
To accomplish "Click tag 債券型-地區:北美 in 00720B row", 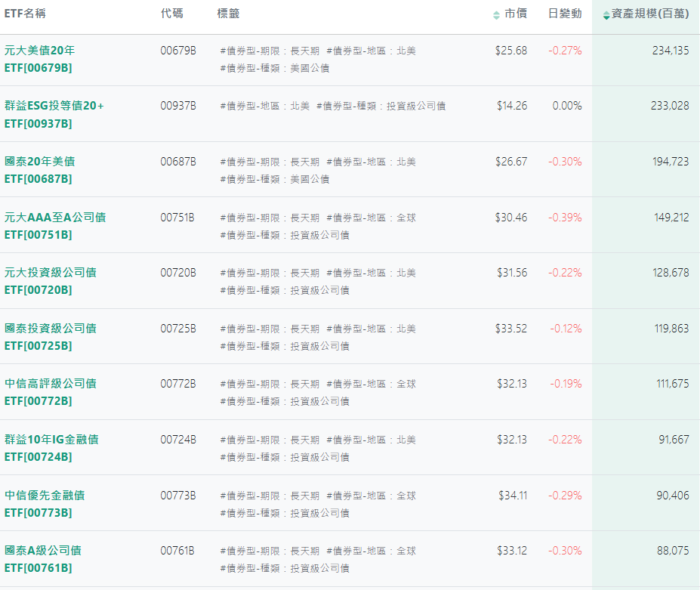I will [x=371, y=273].
